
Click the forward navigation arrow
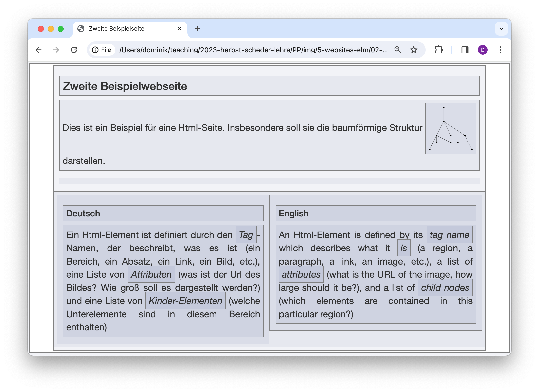coord(56,50)
